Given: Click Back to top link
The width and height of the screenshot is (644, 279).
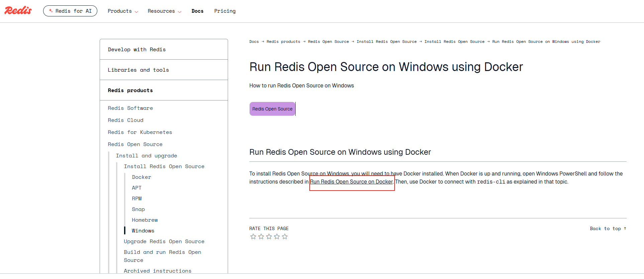Looking at the screenshot, I should (x=608, y=229).
